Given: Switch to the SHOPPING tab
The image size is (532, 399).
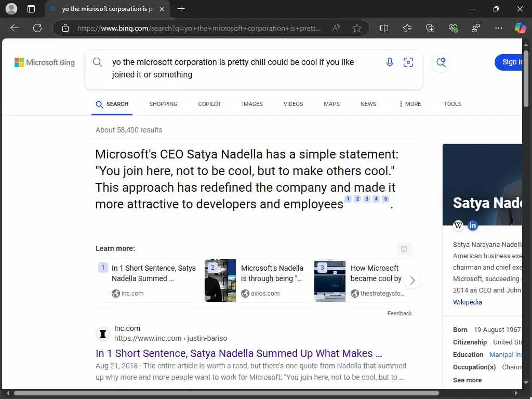Looking at the screenshot, I should tap(163, 104).
